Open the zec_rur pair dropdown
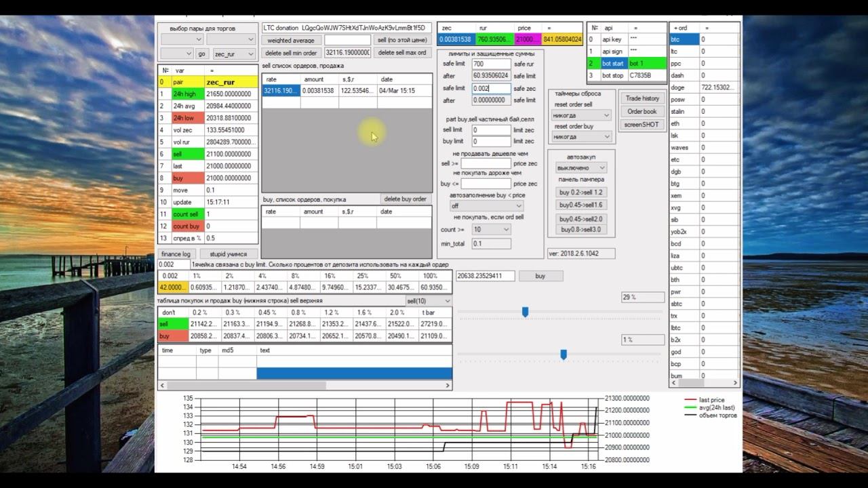This screenshot has height=488, width=868. pyautogui.click(x=233, y=54)
